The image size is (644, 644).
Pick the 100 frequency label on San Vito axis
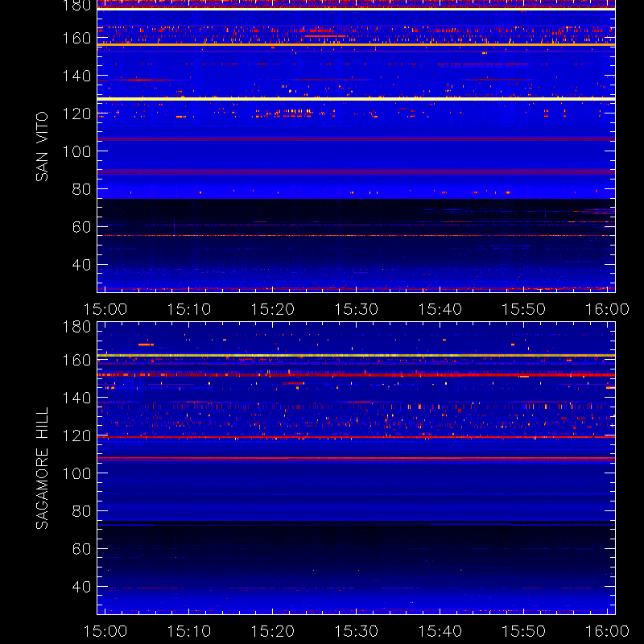point(76,151)
